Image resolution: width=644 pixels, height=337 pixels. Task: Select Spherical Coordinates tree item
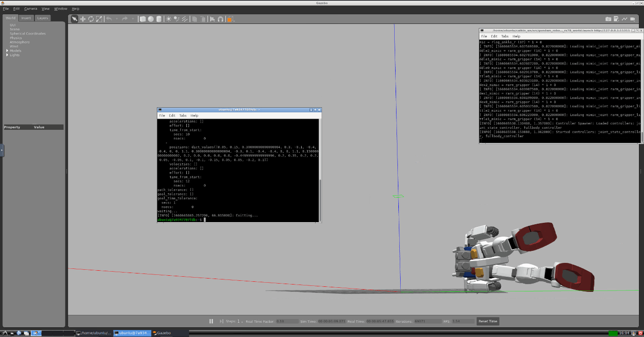(28, 34)
